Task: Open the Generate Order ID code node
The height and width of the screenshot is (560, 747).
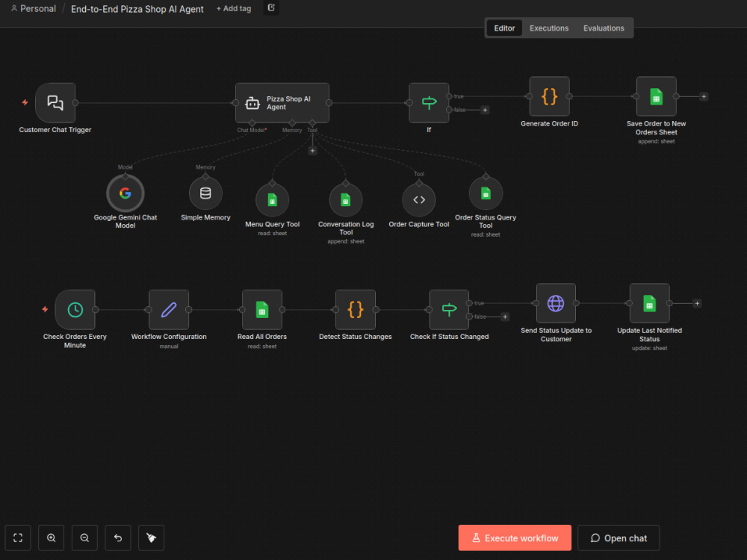Action: 549,96
